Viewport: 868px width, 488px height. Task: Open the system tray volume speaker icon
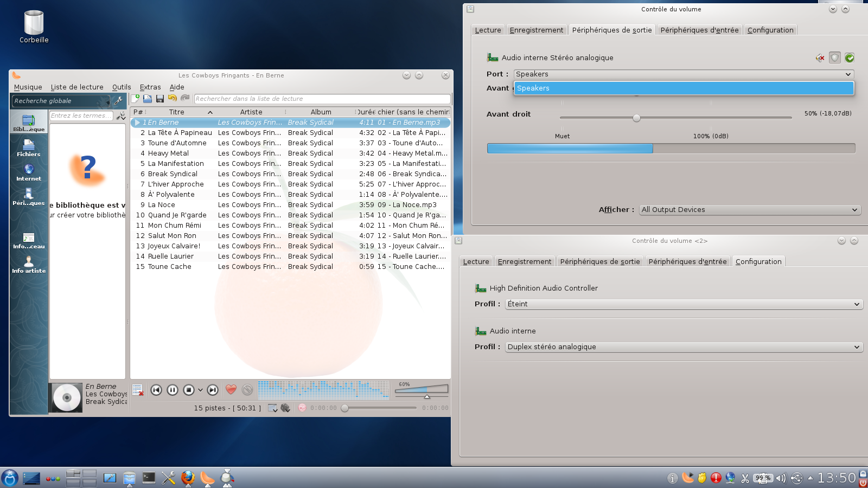[x=781, y=478]
